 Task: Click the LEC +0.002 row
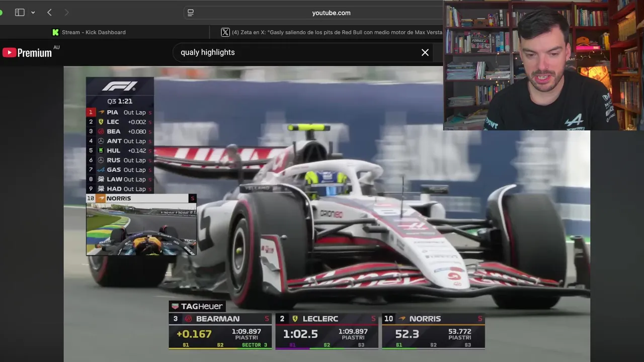pos(120,122)
